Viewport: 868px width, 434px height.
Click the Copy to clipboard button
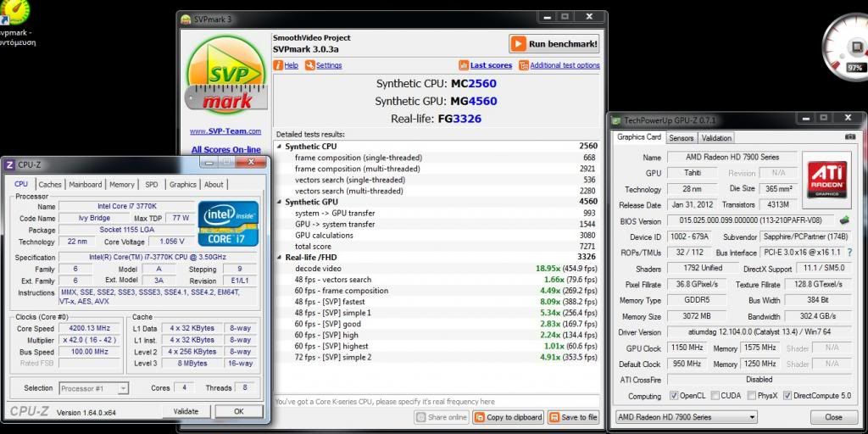(509, 417)
